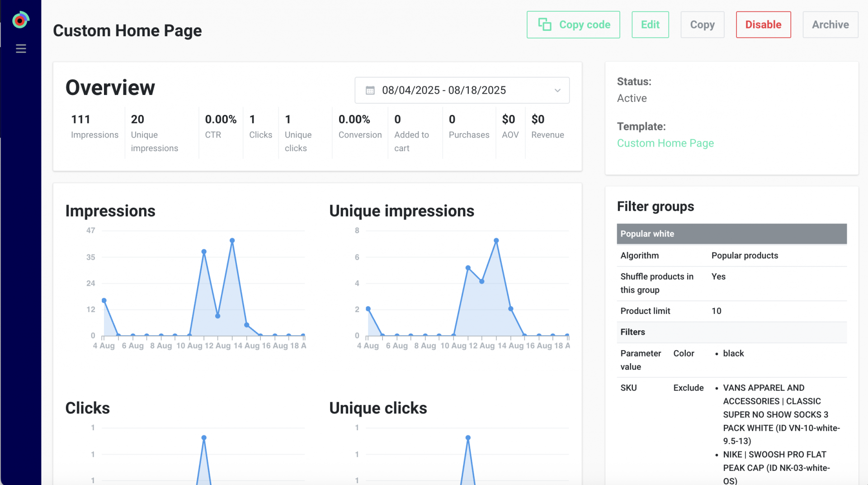
Task: Click the highest peak point in Unique impressions chart
Action: point(496,241)
